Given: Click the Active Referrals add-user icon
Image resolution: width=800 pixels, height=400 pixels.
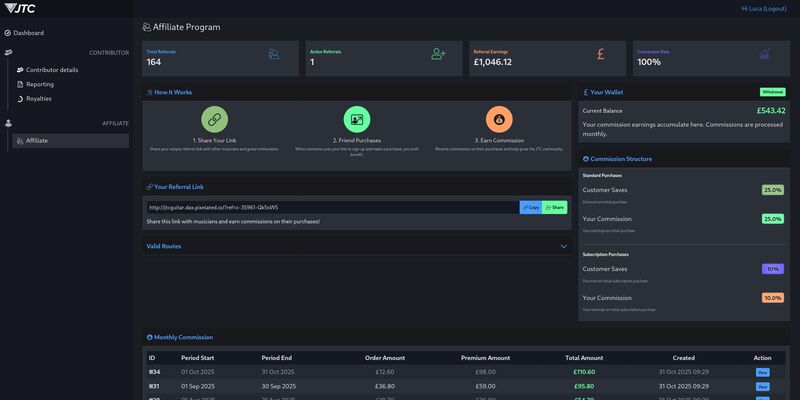Looking at the screenshot, I should [438, 55].
